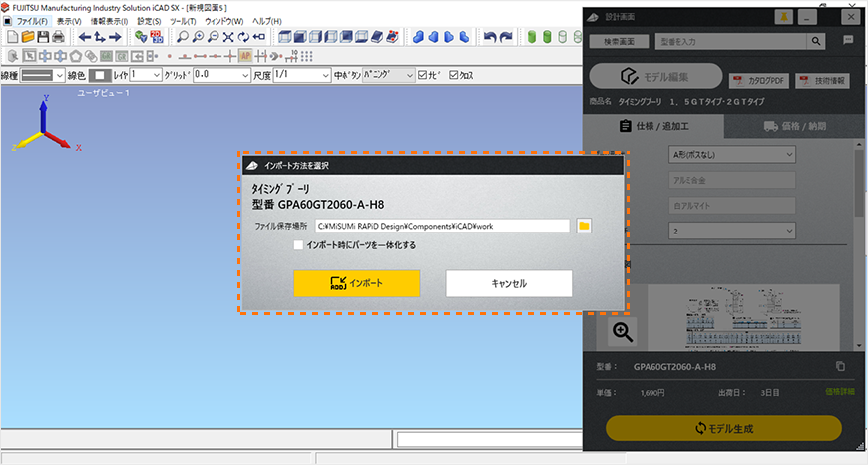
Task: Open the chat comment bubble icon
Action: [847, 41]
